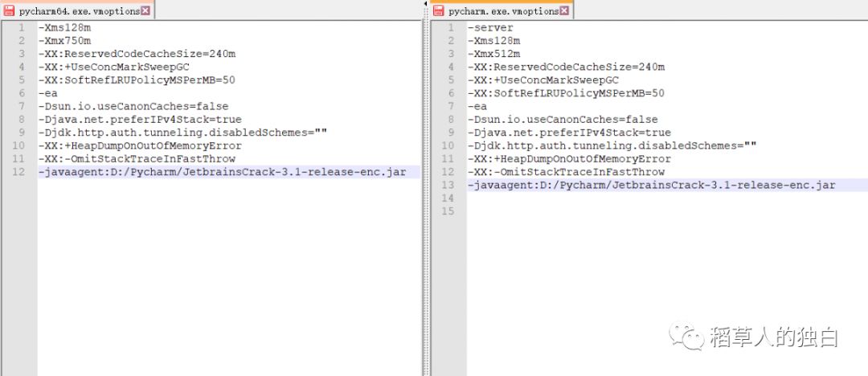
Task: Click -Djava.net.preferIPv4Stack=true in pycharm64 pane
Action: tap(140, 120)
